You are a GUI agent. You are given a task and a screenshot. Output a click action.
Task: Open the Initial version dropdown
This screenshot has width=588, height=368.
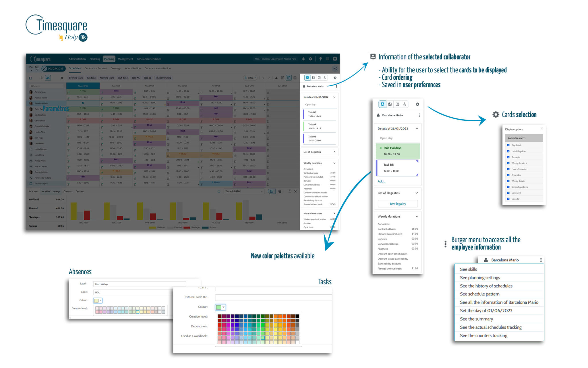tap(250, 78)
